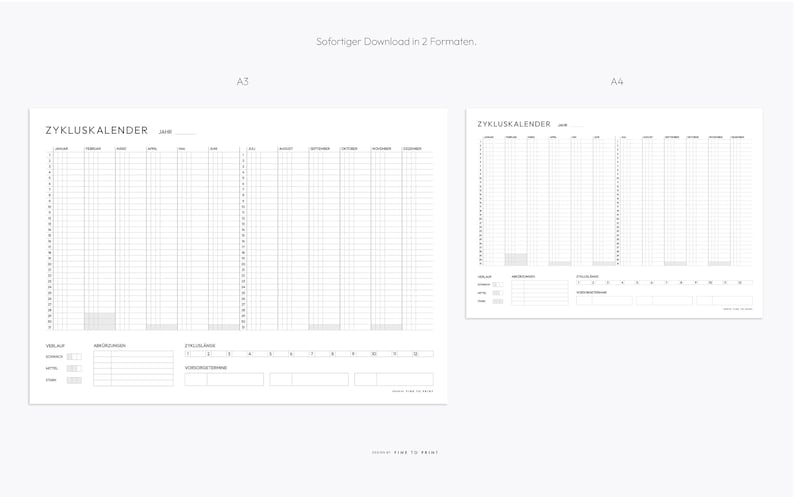The image size is (794, 497).
Task: Click the SCHWACH shading box on A3 sheet
Action: 74,357
